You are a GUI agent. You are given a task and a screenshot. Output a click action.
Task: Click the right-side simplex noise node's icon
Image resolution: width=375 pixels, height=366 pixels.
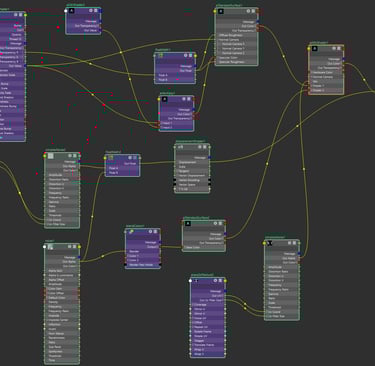[270, 243]
